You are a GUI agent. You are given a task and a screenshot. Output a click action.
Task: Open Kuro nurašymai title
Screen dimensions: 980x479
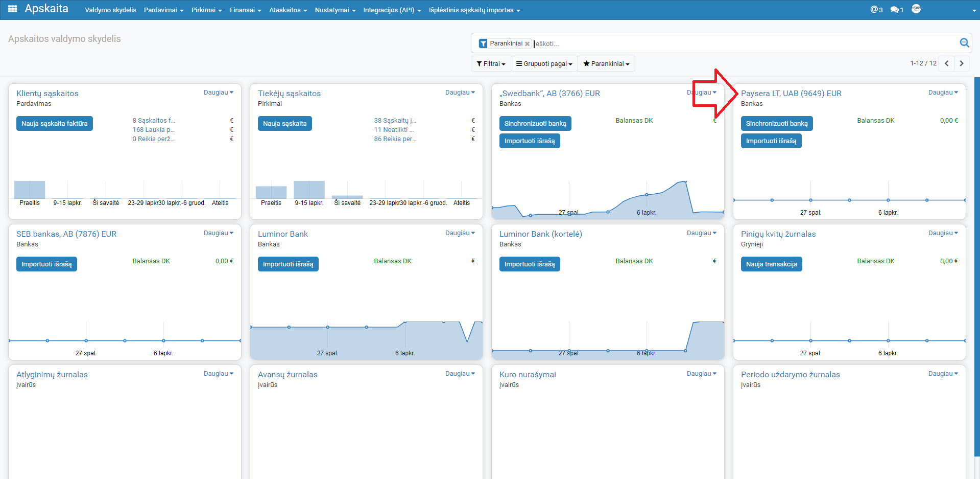pyautogui.click(x=528, y=375)
